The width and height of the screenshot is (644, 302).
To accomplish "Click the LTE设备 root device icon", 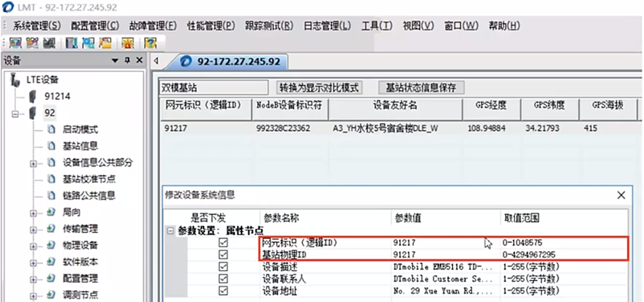I will (x=15, y=79).
